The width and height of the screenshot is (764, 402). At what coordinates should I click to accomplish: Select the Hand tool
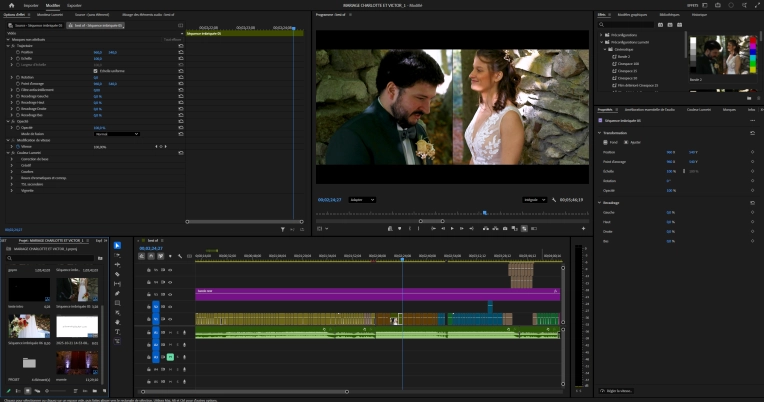pyautogui.click(x=117, y=322)
